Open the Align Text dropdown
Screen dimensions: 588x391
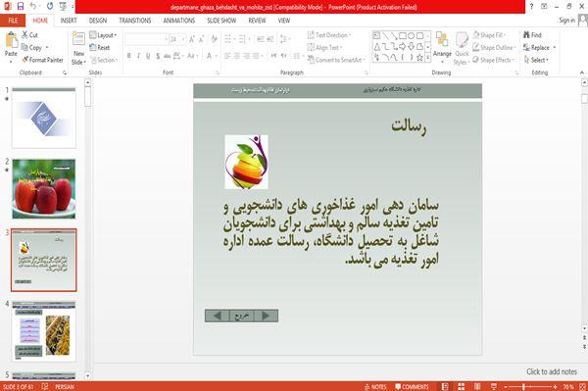(324, 48)
